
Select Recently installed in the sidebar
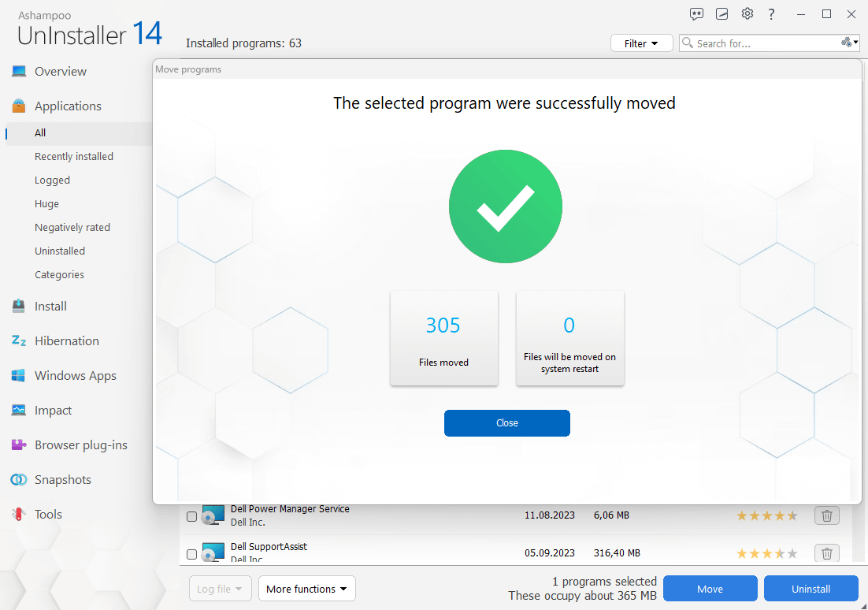click(74, 157)
